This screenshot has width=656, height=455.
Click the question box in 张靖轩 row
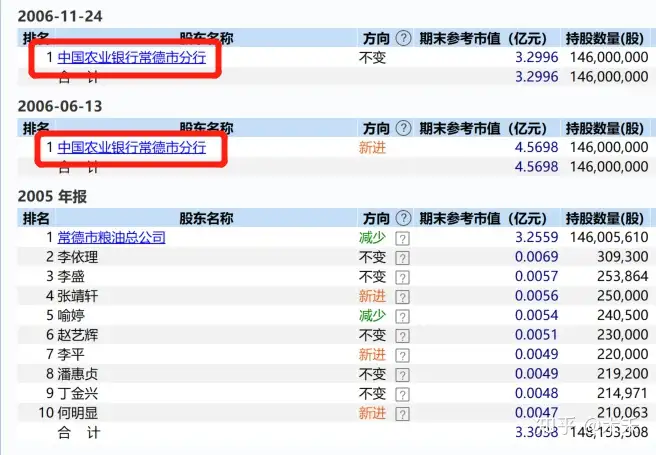pyautogui.click(x=402, y=297)
